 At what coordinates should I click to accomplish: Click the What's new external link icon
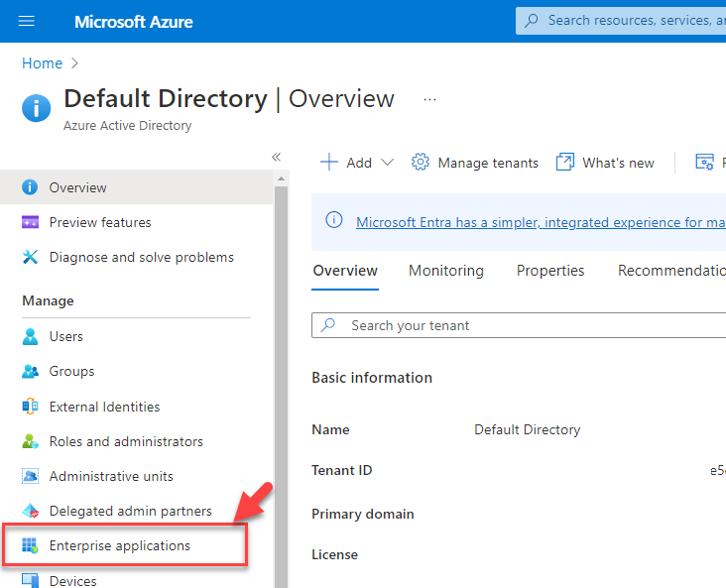pos(565,162)
